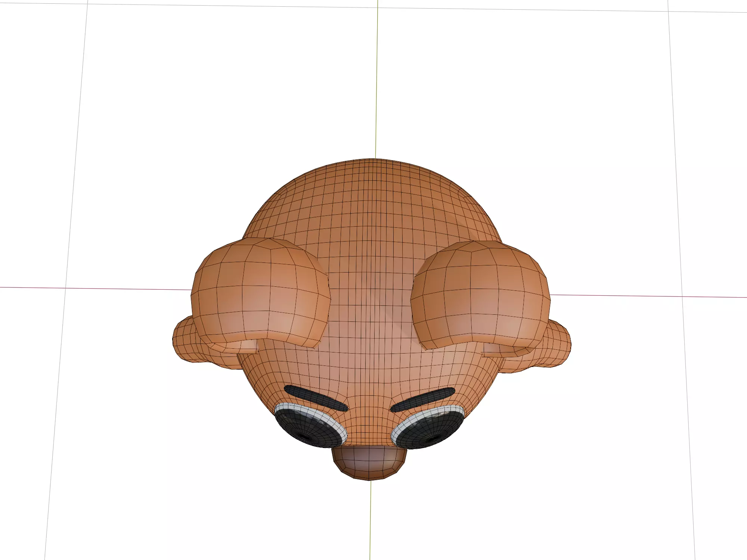The image size is (747, 560).
Task: Select the right black eyebrow mesh
Action: [423, 400]
